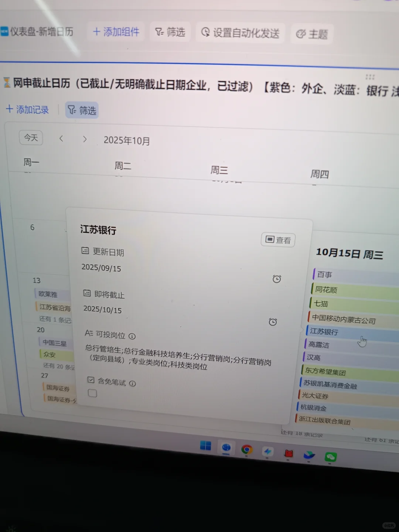
Task: Toggle the calendar 筛选 filter button
Action: coord(82,110)
